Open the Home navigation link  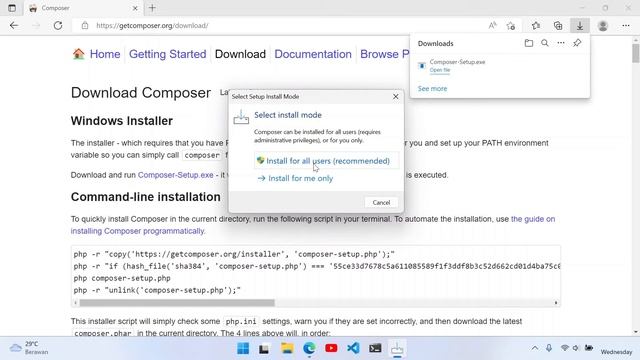105,54
